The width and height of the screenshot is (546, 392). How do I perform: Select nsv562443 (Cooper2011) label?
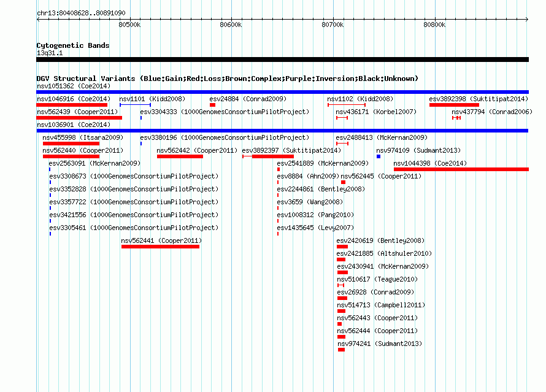point(377,318)
